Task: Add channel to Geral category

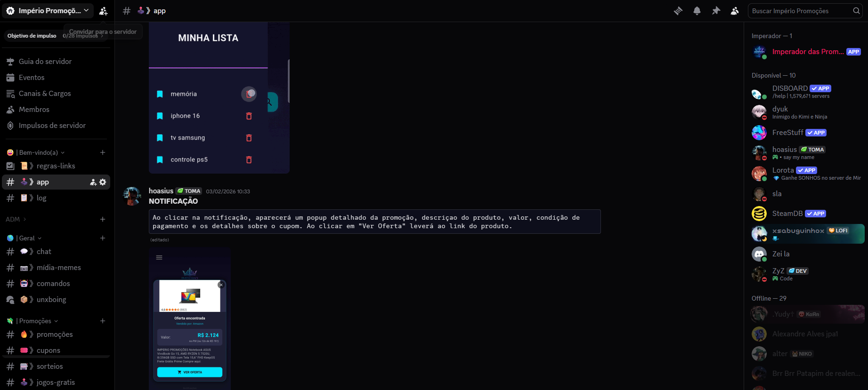Action: click(103, 238)
